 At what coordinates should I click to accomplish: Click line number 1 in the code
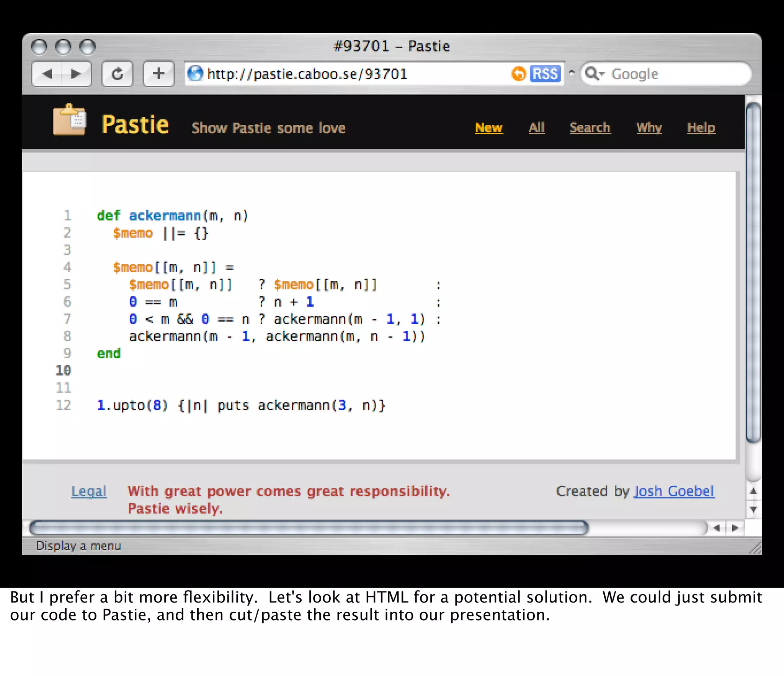(67, 216)
